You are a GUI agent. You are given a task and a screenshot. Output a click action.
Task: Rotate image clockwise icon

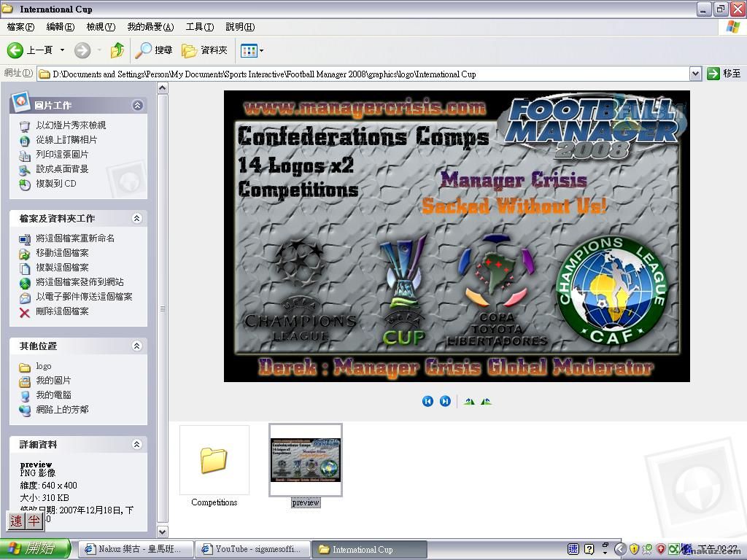(469, 402)
